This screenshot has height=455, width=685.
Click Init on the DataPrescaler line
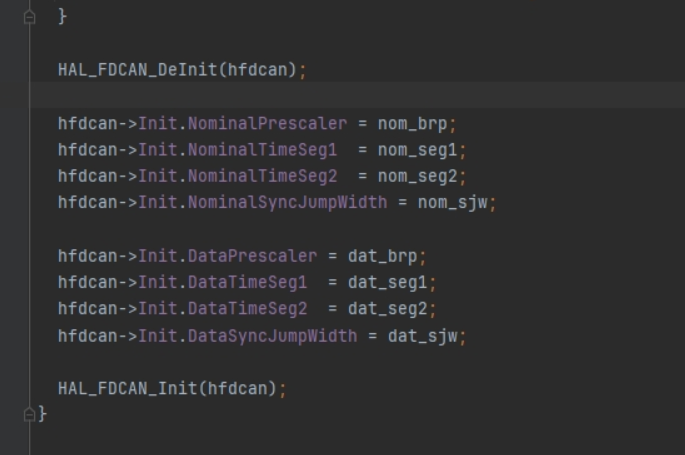coord(158,256)
